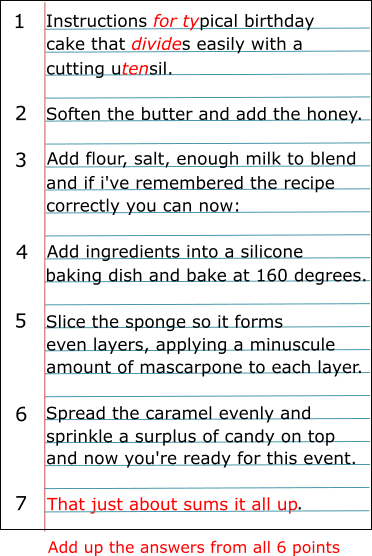Click the line number 4
This screenshot has width=372, height=556.
22,252
